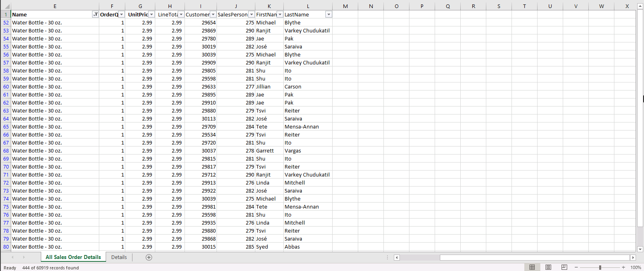Image resolution: width=644 pixels, height=271 pixels.
Task: Open the SalesPerson filter dropdown
Action: coord(251,14)
